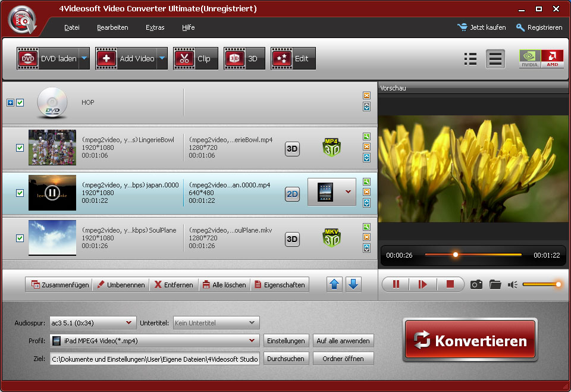Open the Untertitel dropdown
The image size is (571, 392).
click(216, 323)
